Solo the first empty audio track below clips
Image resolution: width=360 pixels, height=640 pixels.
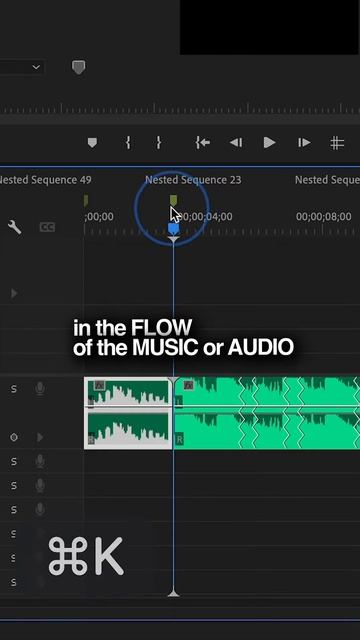[14, 462]
